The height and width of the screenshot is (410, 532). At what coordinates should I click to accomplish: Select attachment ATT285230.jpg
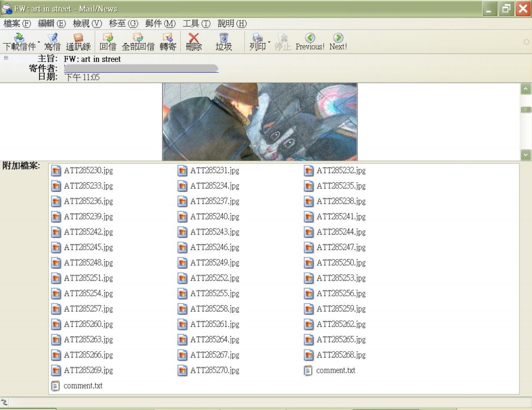pyautogui.click(x=88, y=170)
